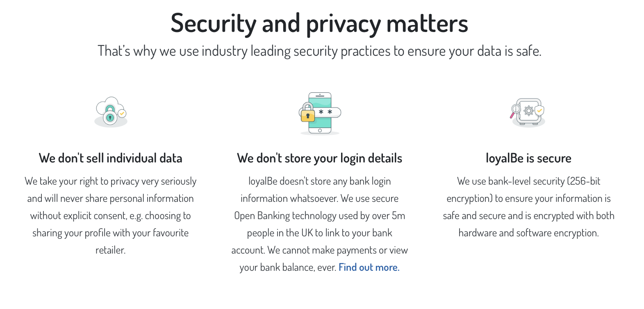
Task: Select the 'We don't sell individual data' heading
Action: (111, 158)
